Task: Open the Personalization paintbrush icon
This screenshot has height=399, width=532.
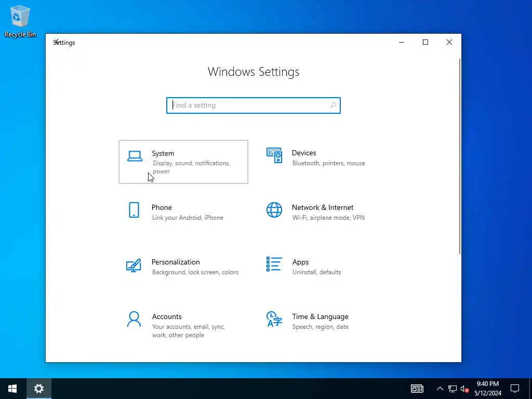Action: 134,265
